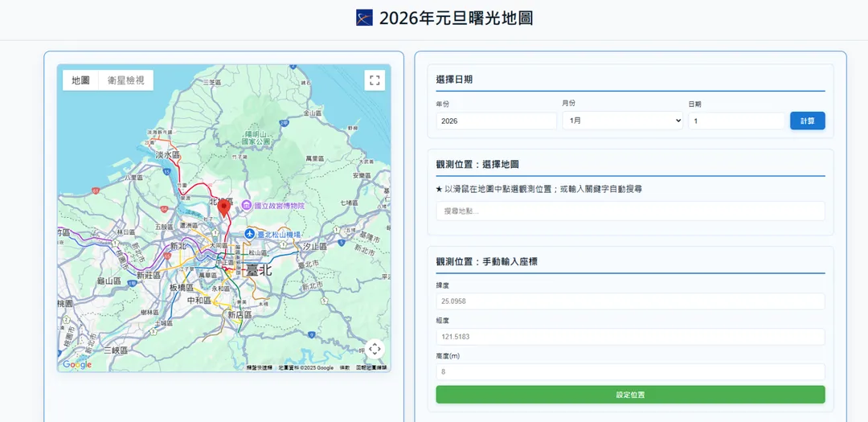The height and width of the screenshot is (422, 868).
Task: Focus the 高度(m) altitude field
Action: [630, 371]
